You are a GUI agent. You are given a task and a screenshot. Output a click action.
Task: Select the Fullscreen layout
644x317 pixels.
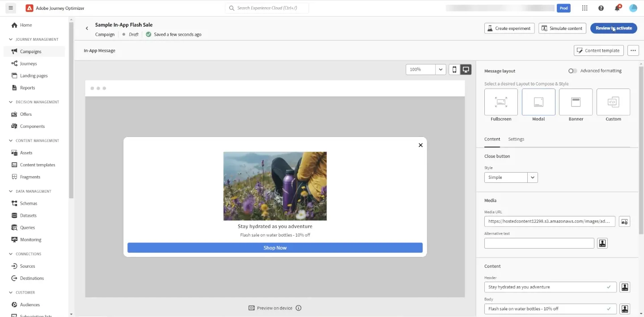501,102
